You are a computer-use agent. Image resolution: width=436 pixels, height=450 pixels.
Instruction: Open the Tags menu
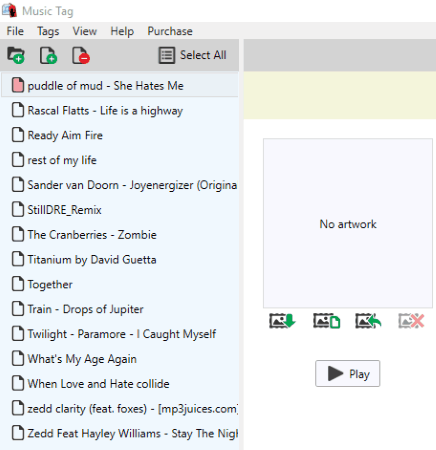tap(48, 31)
